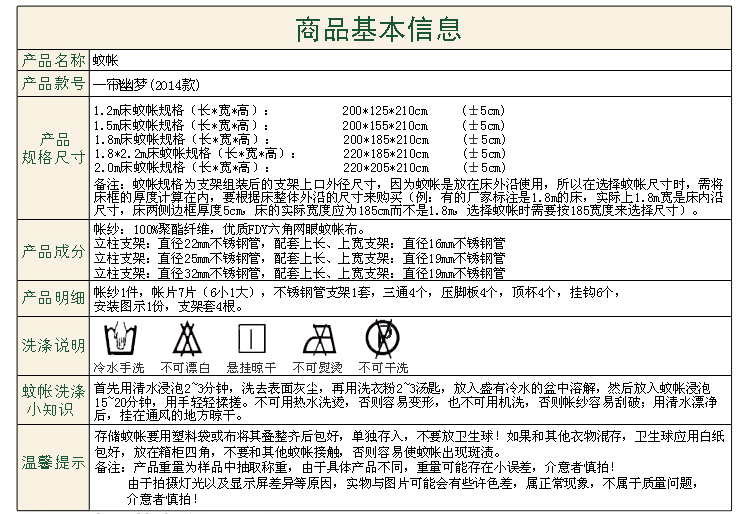This screenshot has width=750, height=514.
Task: Click the (±5cm) tolerance on the 2.0m row
Action: pyautogui.click(x=484, y=168)
